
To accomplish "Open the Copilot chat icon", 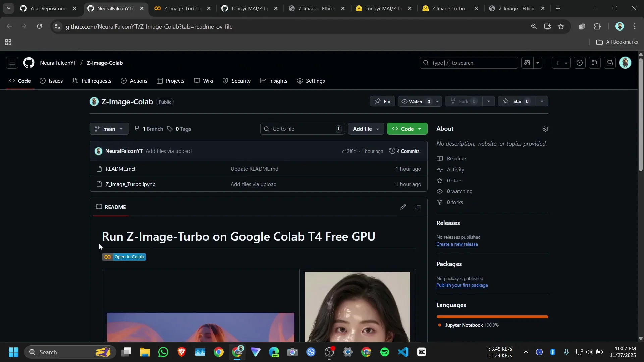I will point(527,63).
